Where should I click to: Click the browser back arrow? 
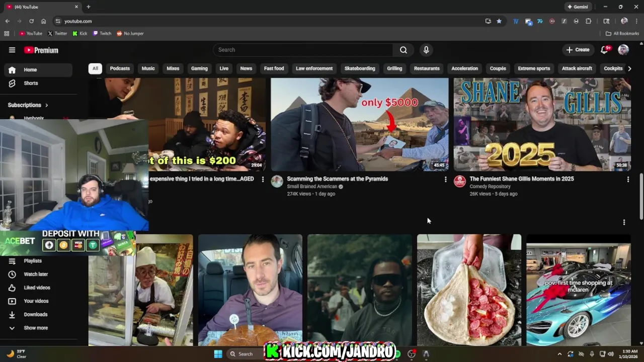pos(8,21)
